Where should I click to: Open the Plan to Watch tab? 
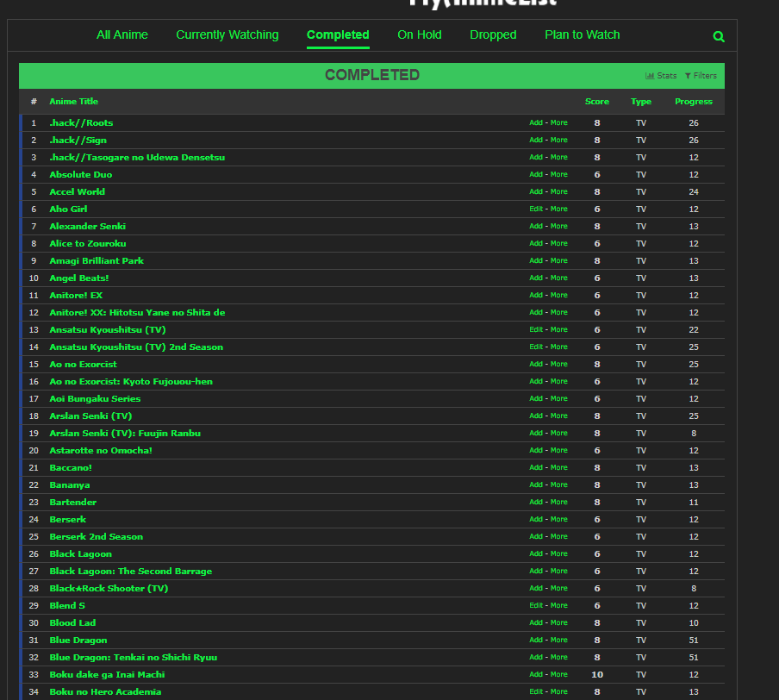coord(583,34)
